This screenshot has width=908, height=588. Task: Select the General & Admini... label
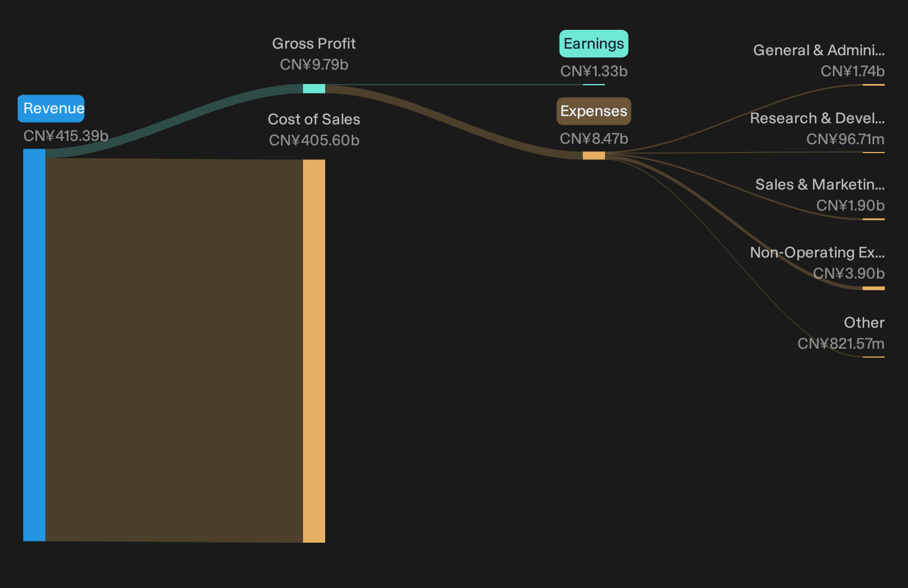pyautogui.click(x=819, y=50)
